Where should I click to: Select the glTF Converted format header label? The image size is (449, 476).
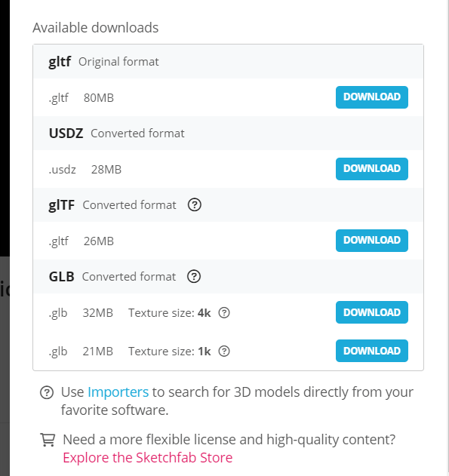pos(112,205)
